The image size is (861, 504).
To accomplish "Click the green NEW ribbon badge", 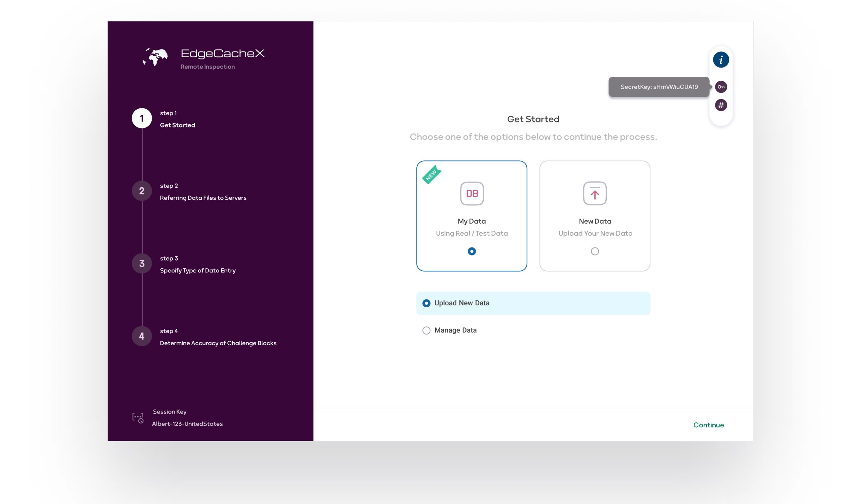I will point(431,175).
